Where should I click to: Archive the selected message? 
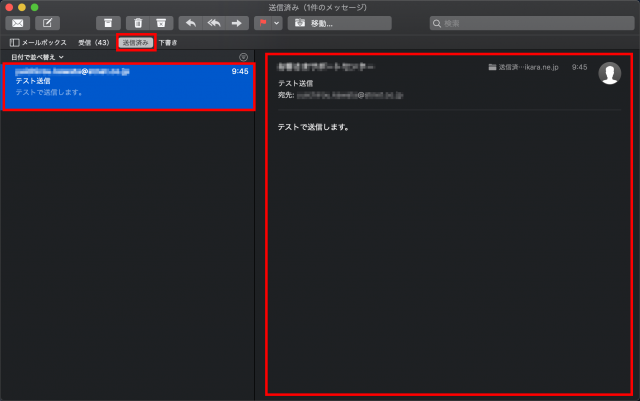tap(108, 22)
